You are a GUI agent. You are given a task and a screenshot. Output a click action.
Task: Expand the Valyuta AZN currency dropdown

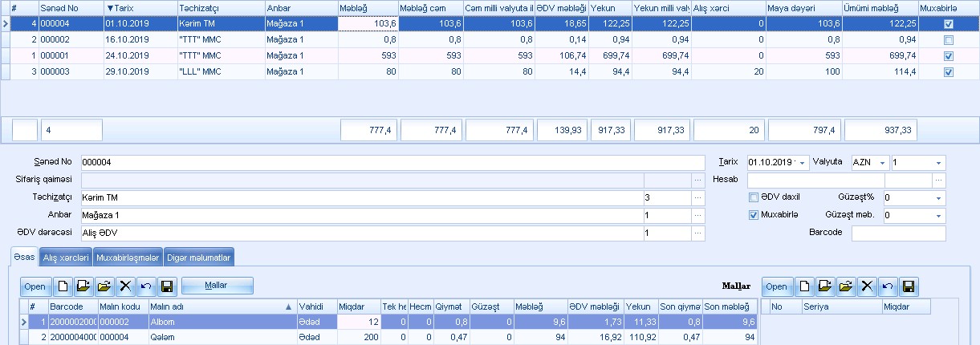[880, 163]
